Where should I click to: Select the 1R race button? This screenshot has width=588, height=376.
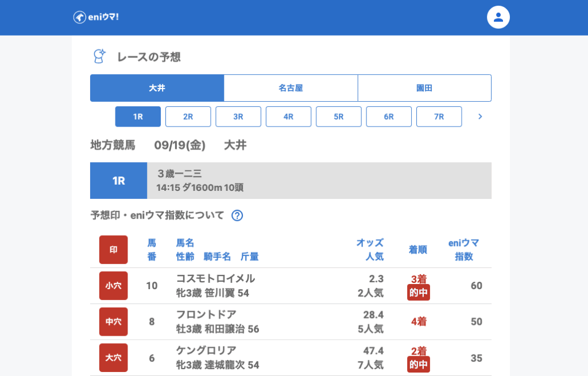click(x=138, y=117)
